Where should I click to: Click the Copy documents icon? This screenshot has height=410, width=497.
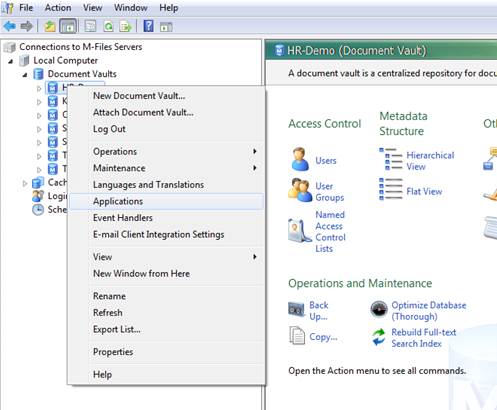(297, 335)
